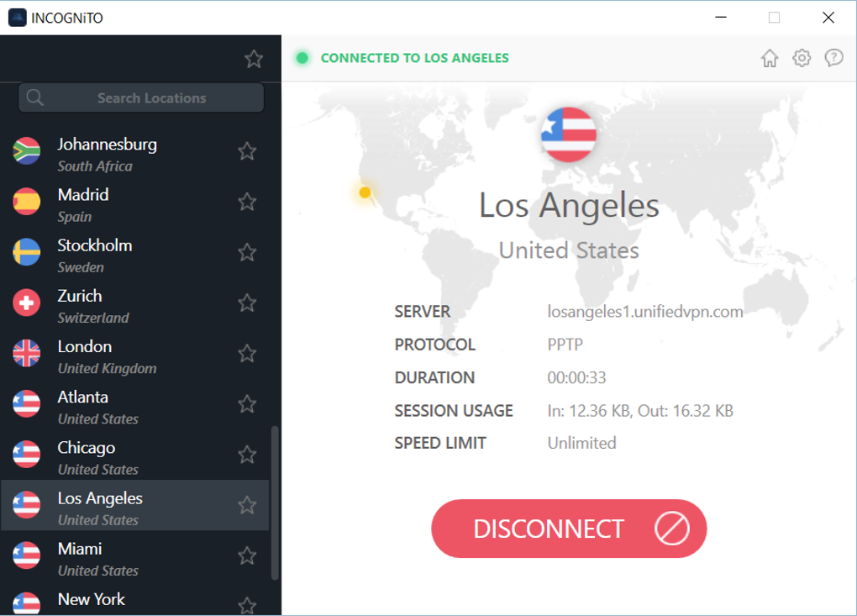Select Chicago location name

click(x=87, y=448)
